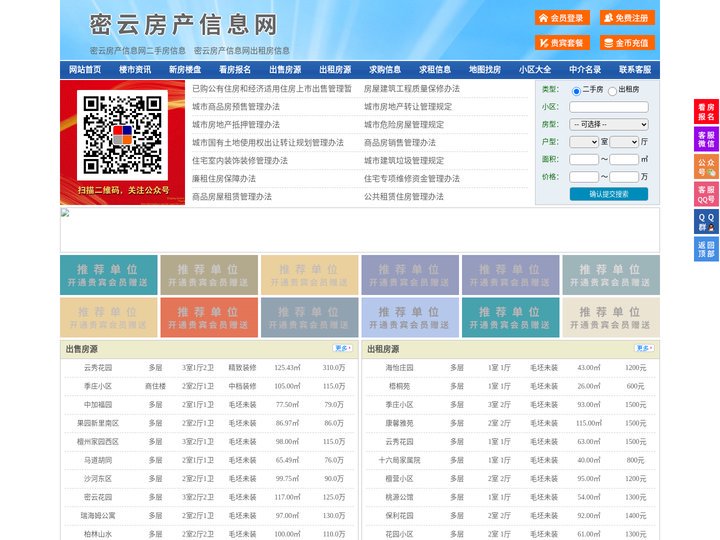This screenshot has height=540, width=720.
Task: Click the QR code image
Action: pyautogui.click(x=122, y=135)
